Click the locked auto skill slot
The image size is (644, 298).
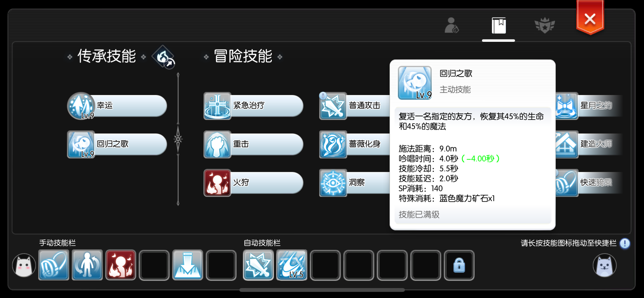click(x=459, y=265)
